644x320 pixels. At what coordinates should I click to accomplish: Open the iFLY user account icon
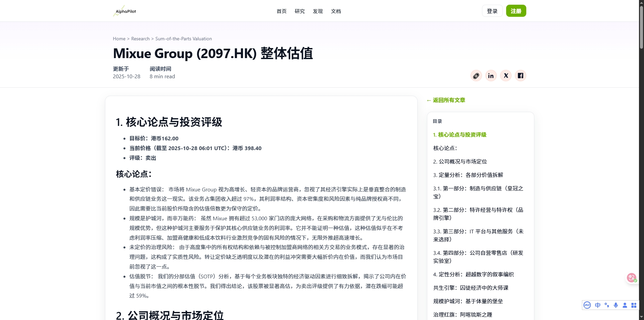(x=625, y=305)
